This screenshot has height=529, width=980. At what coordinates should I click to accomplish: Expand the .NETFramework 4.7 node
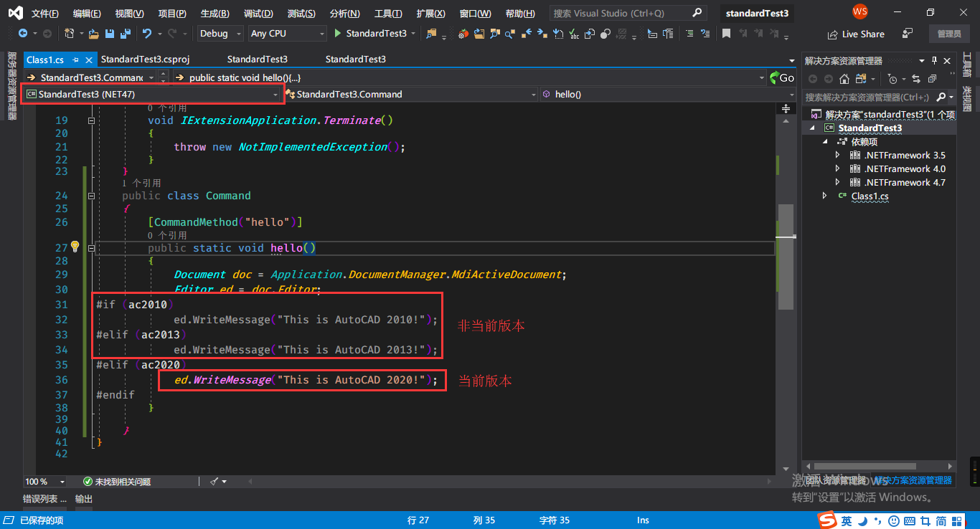point(837,182)
